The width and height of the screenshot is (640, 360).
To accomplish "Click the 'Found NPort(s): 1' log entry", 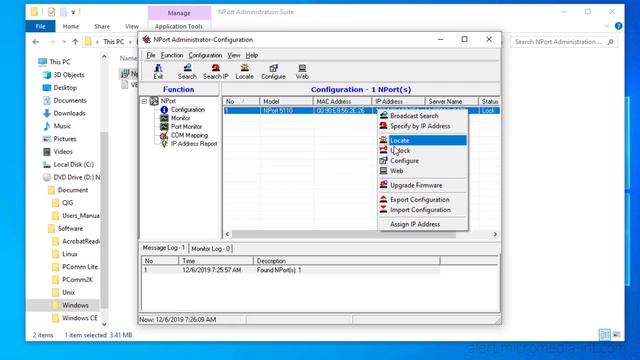I will point(279,270).
